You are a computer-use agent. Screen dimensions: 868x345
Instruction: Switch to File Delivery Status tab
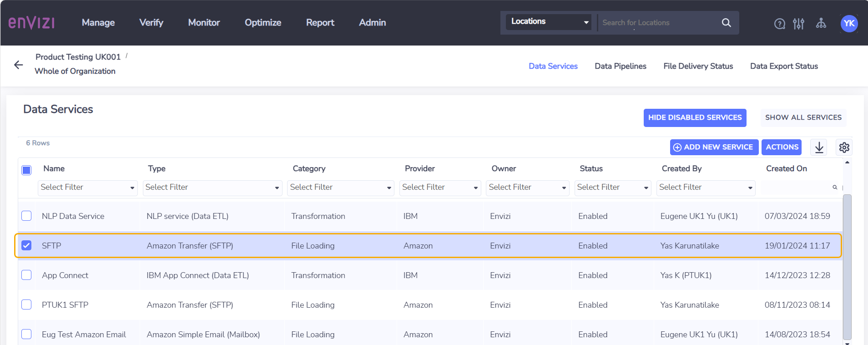(x=698, y=66)
